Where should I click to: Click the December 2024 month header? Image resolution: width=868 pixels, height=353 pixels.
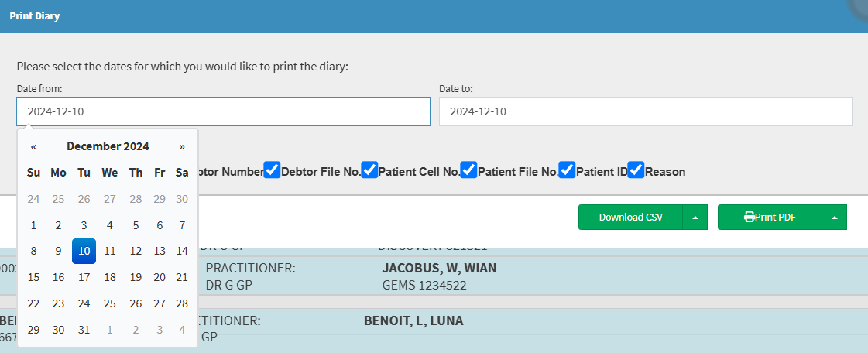(108, 146)
